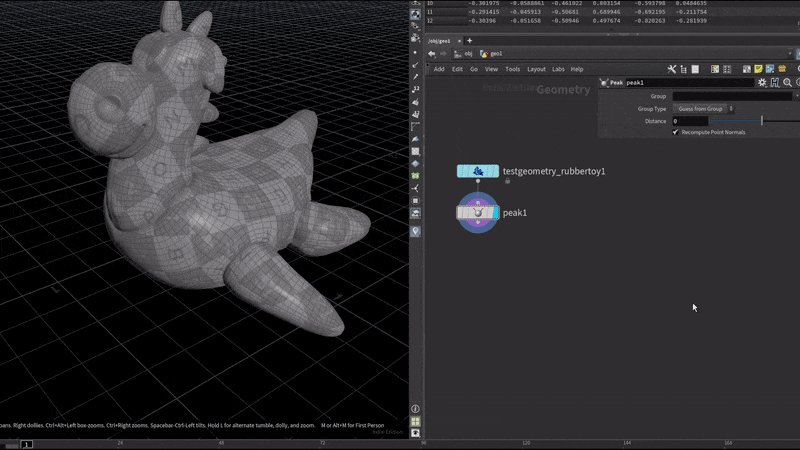Click the Distance value field

[690, 121]
